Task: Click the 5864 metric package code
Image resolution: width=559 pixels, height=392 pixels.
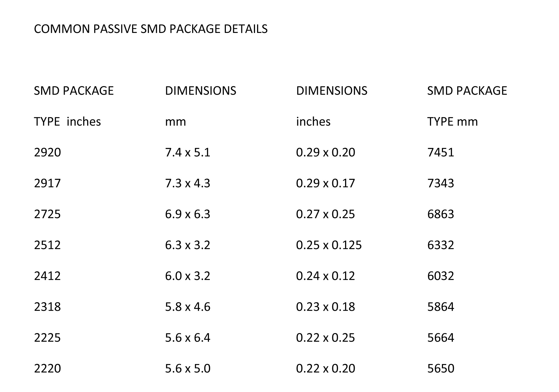Action: coord(441,307)
